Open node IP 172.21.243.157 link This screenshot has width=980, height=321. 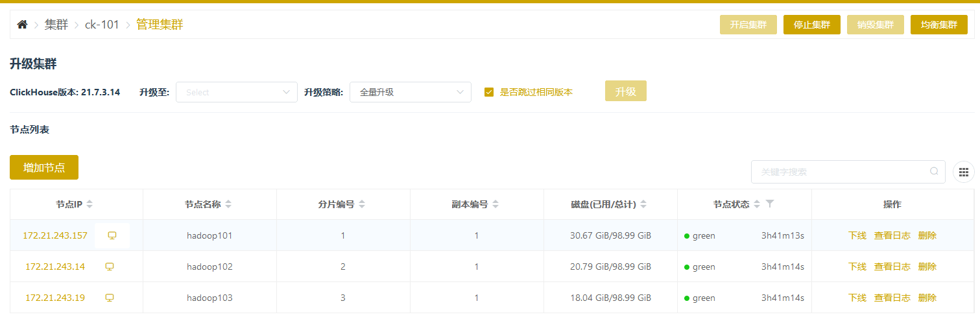(55, 235)
